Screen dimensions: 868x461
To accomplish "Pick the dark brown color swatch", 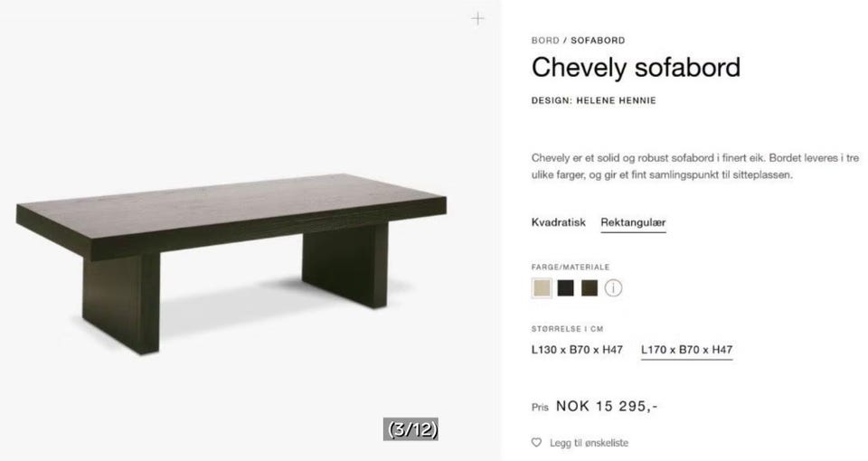I will tap(590, 288).
